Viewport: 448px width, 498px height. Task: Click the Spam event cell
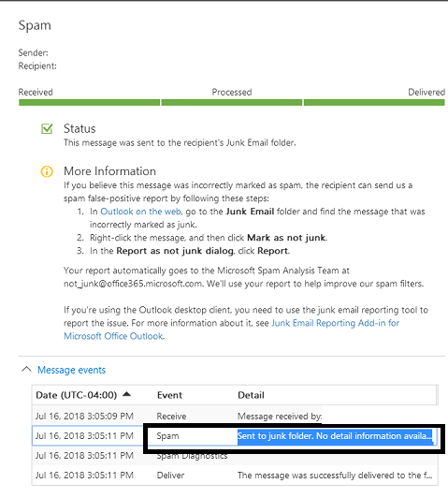click(x=167, y=436)
